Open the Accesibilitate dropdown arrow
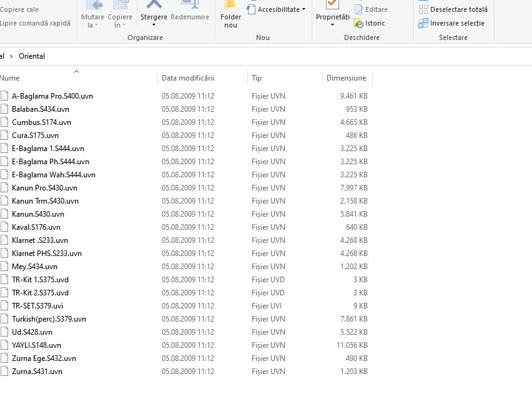The height and width of the screenshot is (419, 532). coord(303,9)
